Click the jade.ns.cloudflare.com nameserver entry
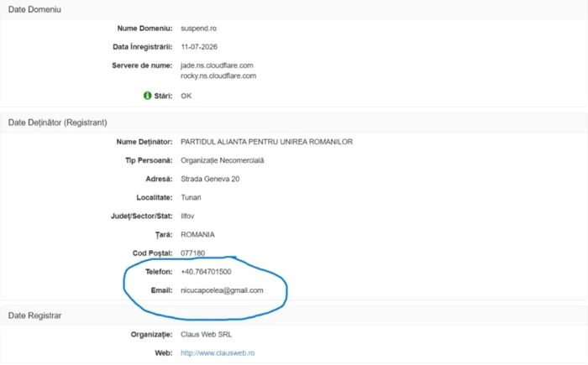This screenshot has width=588, height=365. tap(217, 65)
